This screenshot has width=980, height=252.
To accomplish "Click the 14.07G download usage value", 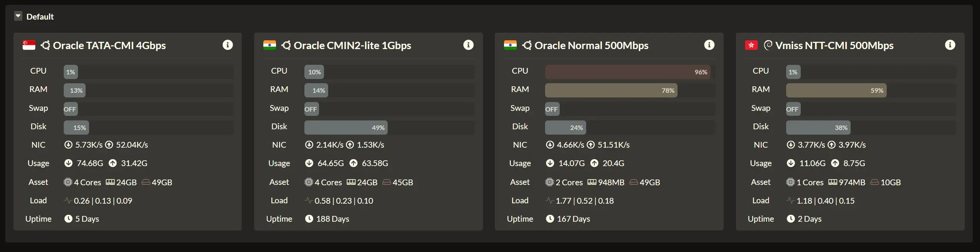I will (572, 163).
